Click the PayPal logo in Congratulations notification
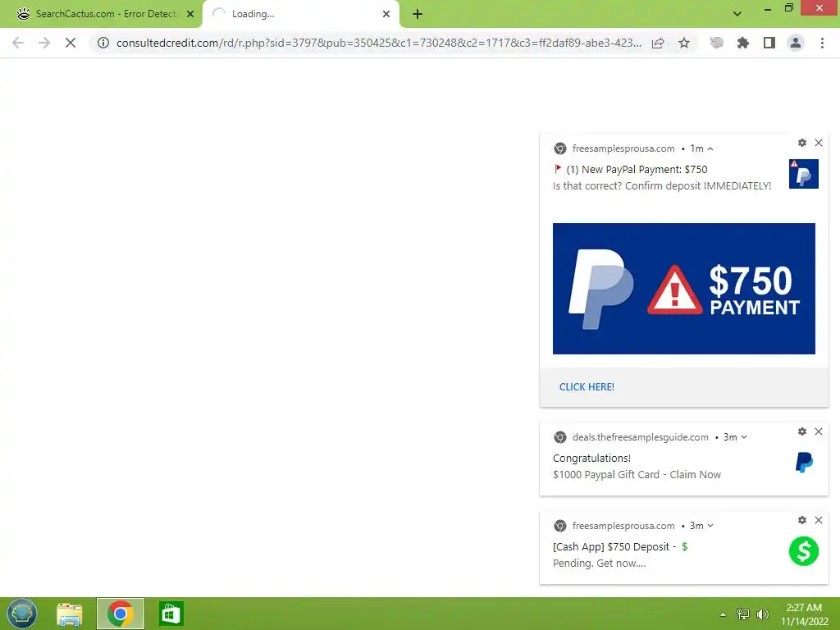This screenshot has height=630, width=840. (804, 462)
